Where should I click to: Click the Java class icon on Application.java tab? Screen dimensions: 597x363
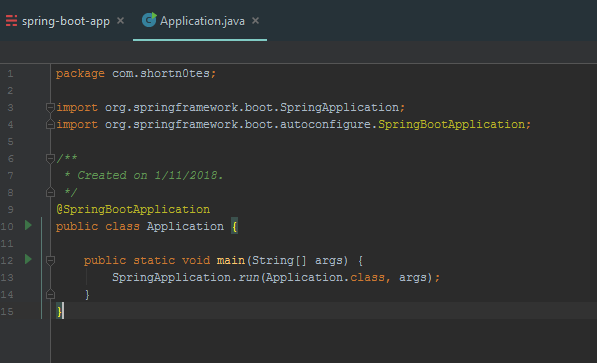click(x=149, y=20)
